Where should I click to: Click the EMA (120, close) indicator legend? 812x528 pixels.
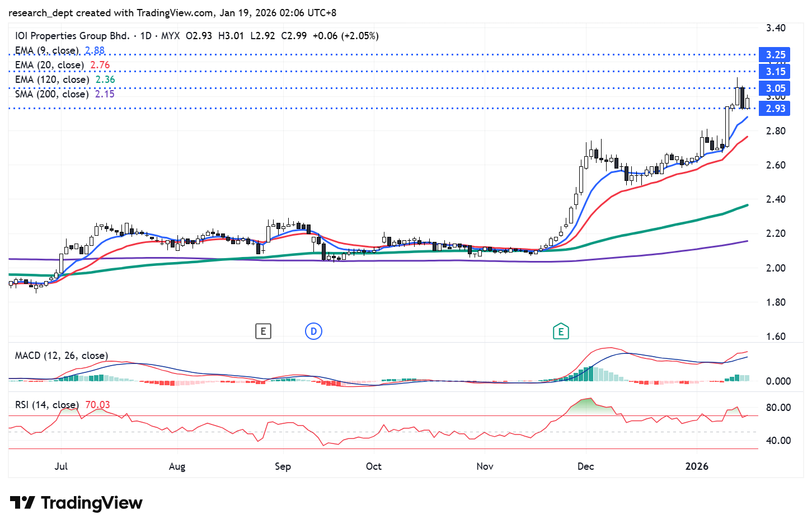pos(52,80)
